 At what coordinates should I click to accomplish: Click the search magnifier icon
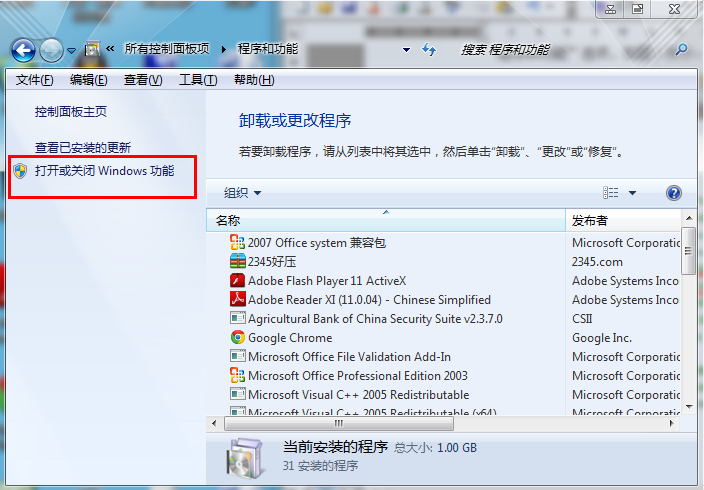[x=682, y=49]
